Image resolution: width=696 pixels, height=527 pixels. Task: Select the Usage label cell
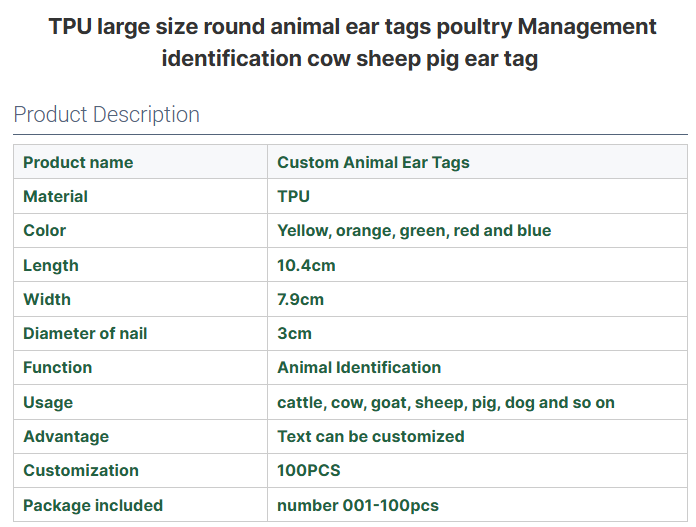(x=48, y=402)
